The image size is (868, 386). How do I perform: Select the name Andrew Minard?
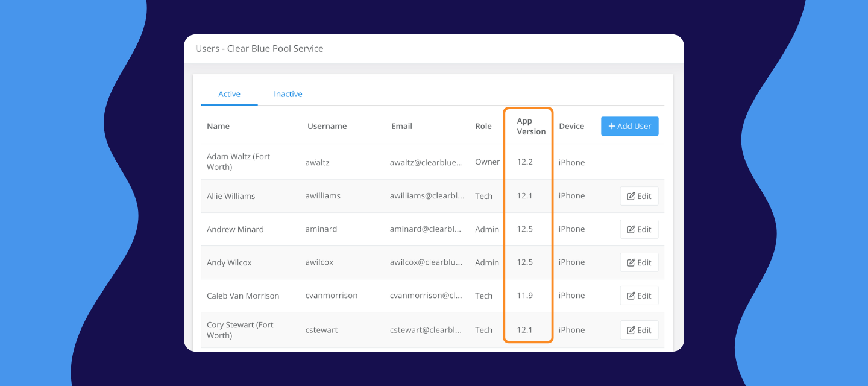pyautogui.click(x=235, y=229)
